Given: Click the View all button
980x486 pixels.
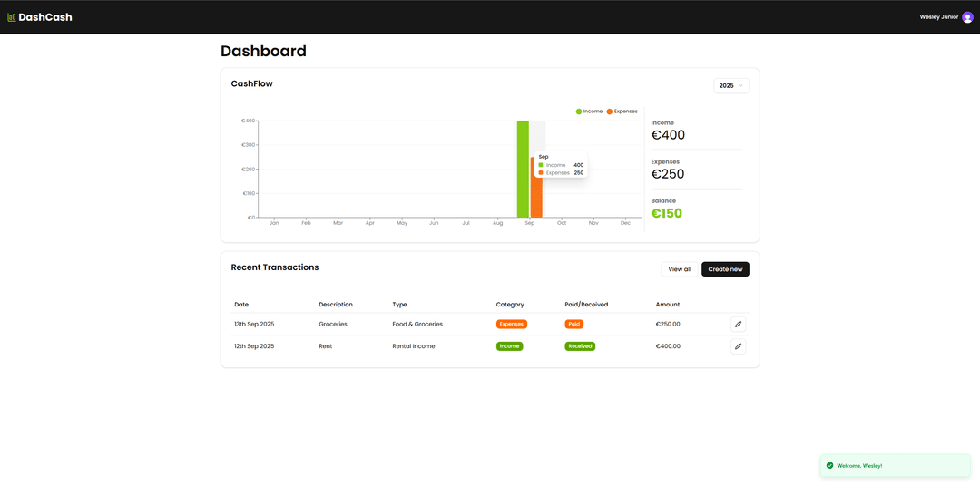Looking at the screenshot, I should point(680,269).
